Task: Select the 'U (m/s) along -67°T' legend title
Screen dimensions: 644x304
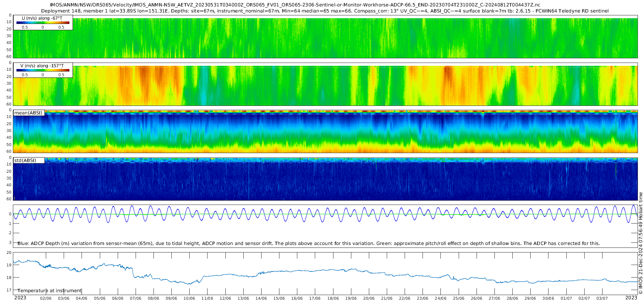Action: 42,18
